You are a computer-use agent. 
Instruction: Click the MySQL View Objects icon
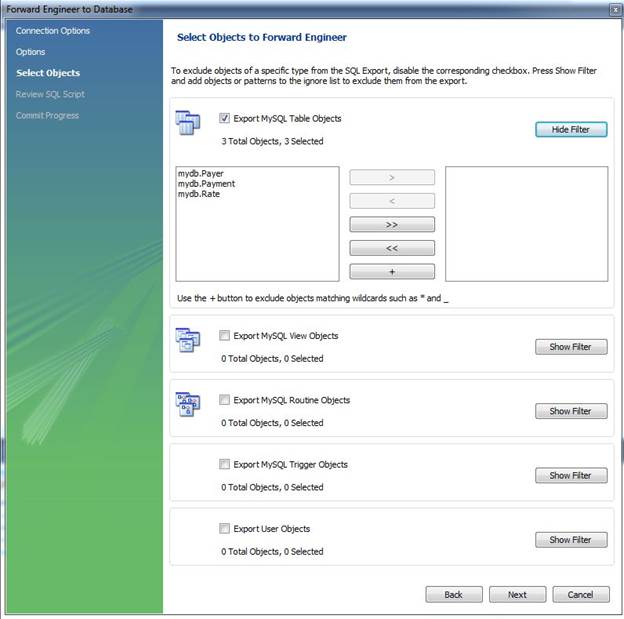pos(188,340)
